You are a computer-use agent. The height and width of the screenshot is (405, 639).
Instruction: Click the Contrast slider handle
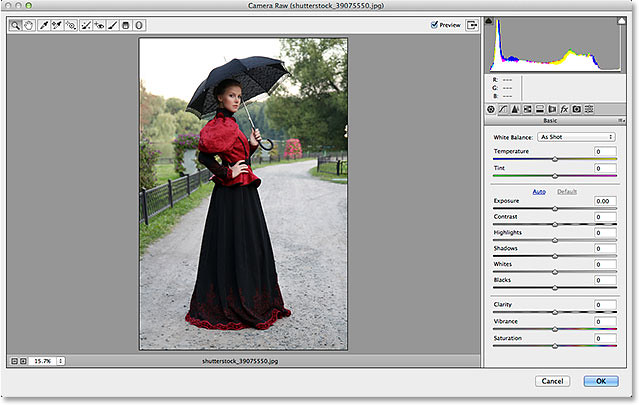click(x=555, y=225)
